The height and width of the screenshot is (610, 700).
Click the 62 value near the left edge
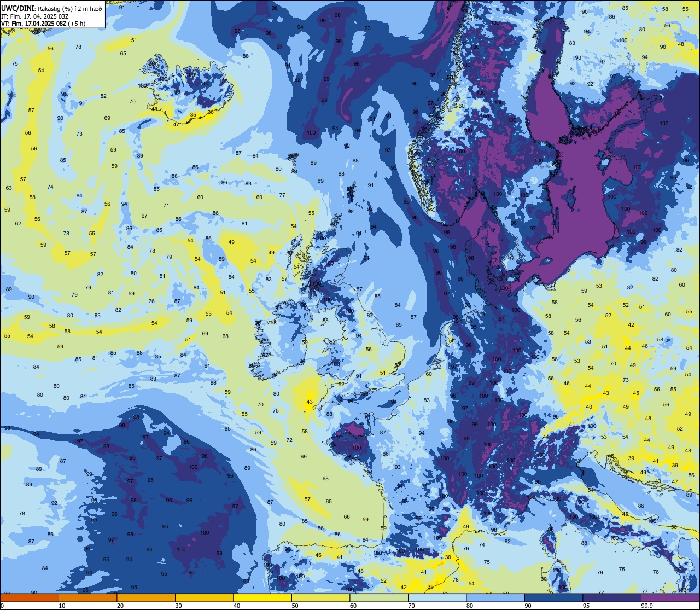click(x=18, y=224)
